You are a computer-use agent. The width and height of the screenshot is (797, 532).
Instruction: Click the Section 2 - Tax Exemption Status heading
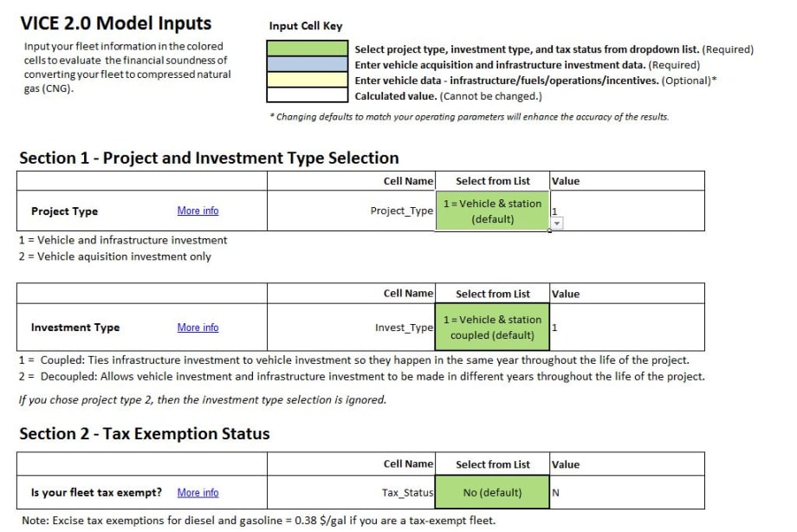coord(145,434)
